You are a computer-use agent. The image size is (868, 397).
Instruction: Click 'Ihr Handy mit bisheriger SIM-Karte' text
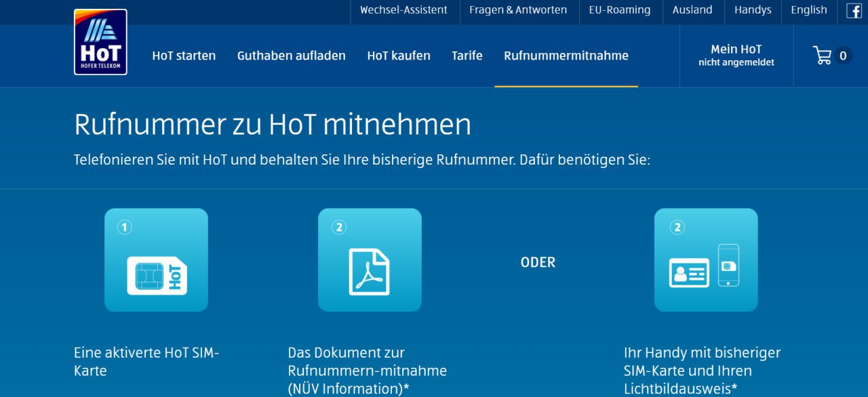(703, 371)
